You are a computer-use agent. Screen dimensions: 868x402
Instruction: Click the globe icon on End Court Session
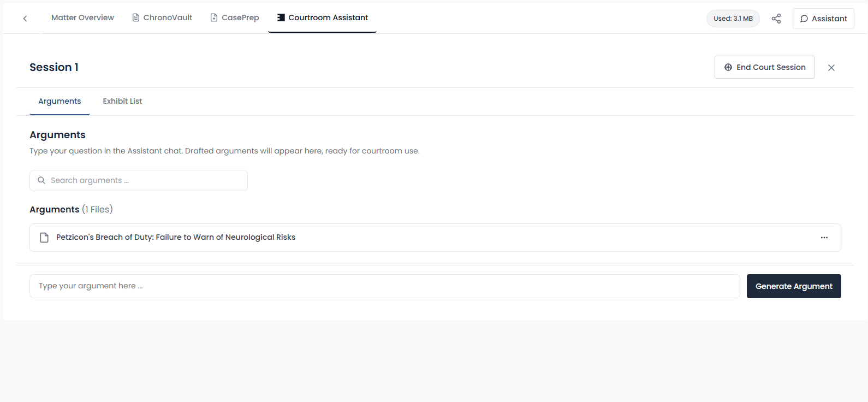click(728, 67)
